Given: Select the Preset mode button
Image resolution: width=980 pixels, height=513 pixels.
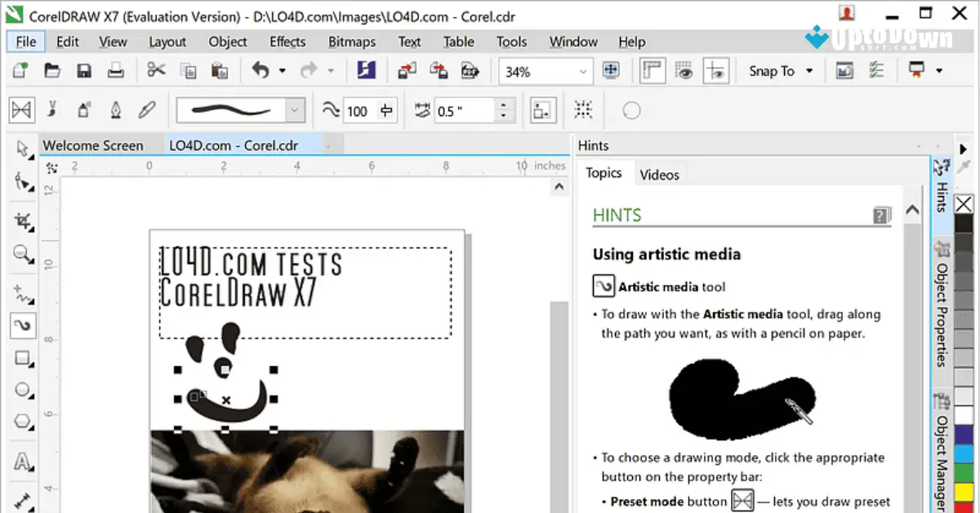Looking at the screenshot, I should point(22,109).
